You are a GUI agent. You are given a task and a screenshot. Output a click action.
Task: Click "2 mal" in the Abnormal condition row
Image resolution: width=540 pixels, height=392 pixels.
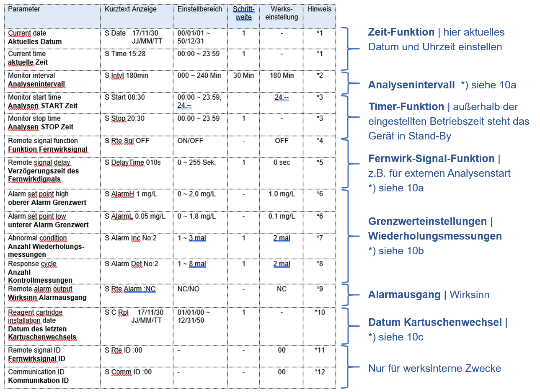282,238
